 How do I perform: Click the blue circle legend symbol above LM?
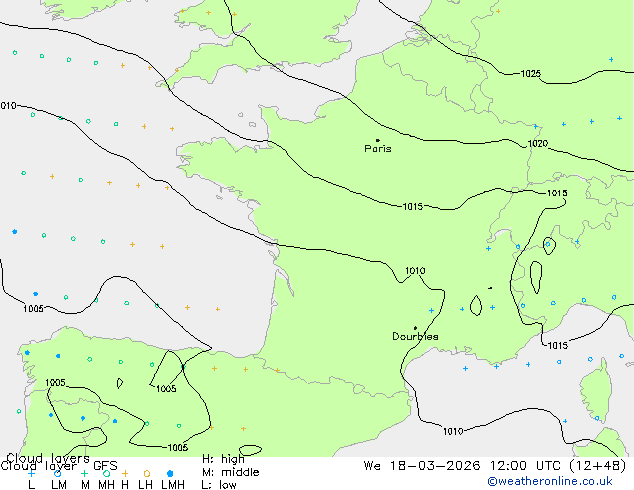coord(58,473)
